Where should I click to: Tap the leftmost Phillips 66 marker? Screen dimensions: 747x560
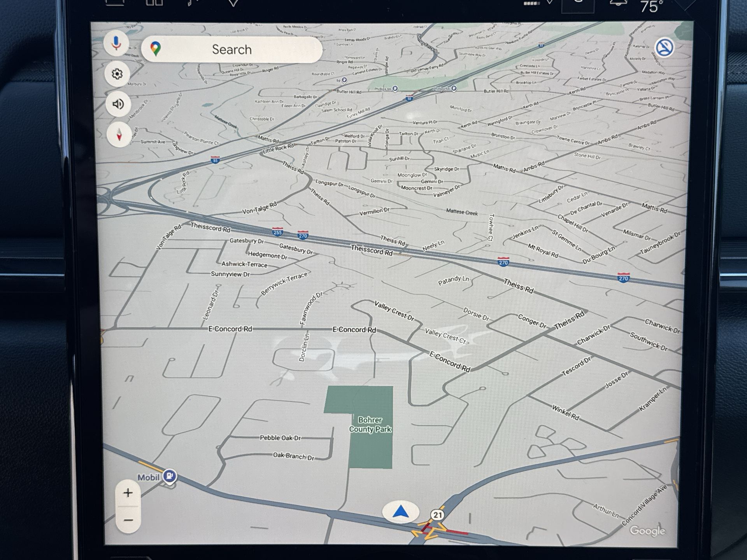pyautogui.click(x=395, y=89)
